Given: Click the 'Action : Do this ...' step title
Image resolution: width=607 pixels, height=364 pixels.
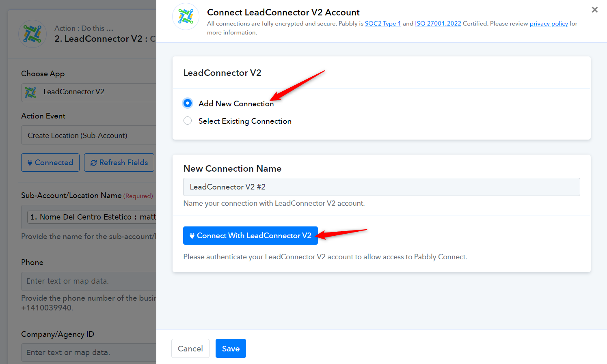Looking at the screenshot, I should click(84, 28).
